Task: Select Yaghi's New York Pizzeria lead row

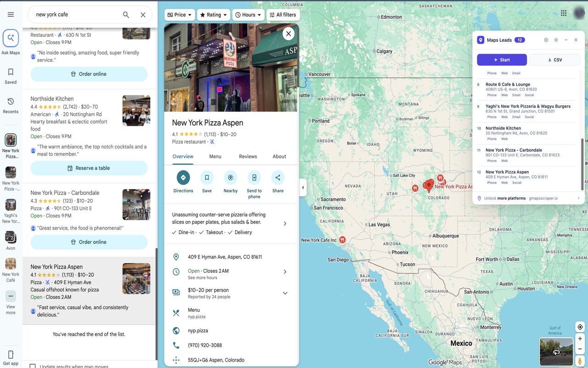Action: (526, 111)
